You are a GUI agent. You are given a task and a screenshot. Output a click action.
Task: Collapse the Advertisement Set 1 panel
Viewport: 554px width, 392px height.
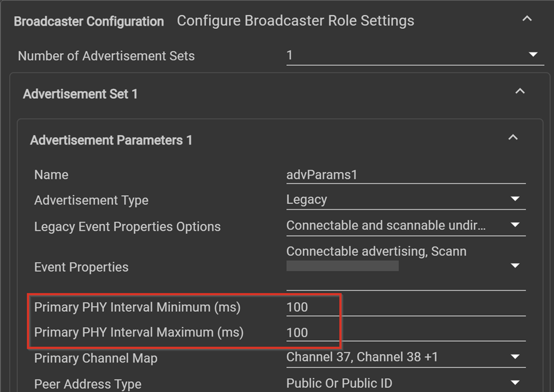point(520,92)
